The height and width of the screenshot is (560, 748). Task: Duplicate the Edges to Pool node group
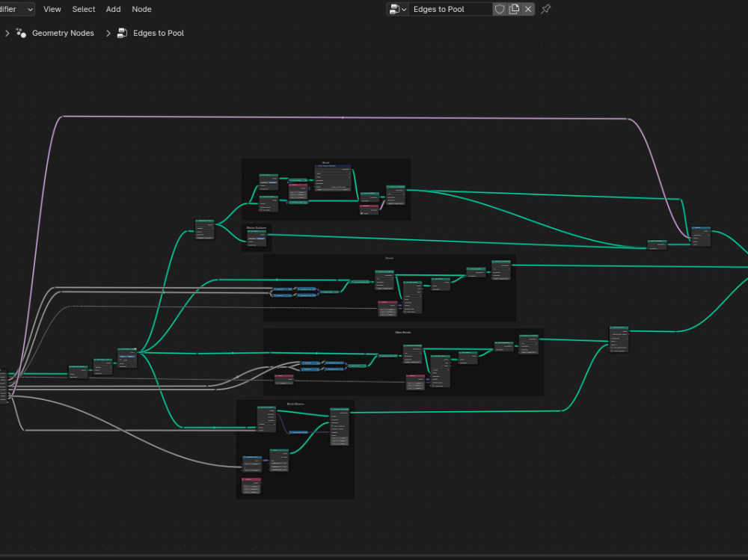(514, 9)
